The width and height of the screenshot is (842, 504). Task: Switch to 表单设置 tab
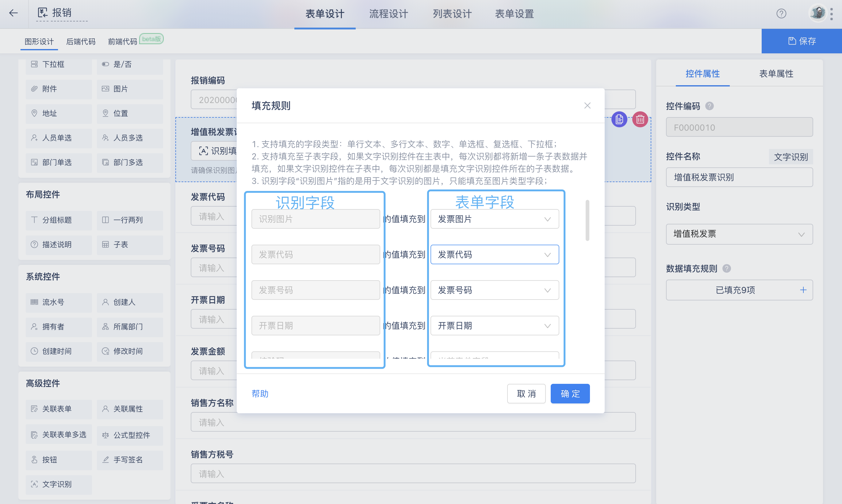pos(514,14)
